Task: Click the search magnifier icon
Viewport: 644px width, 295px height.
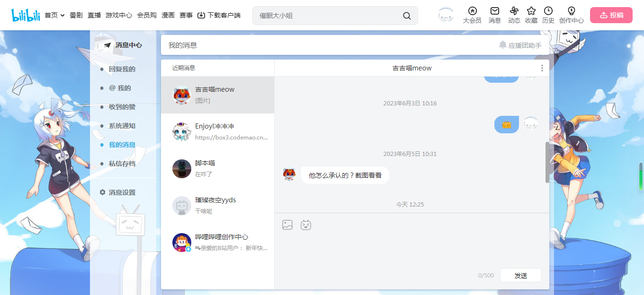Action: point(407,16)
